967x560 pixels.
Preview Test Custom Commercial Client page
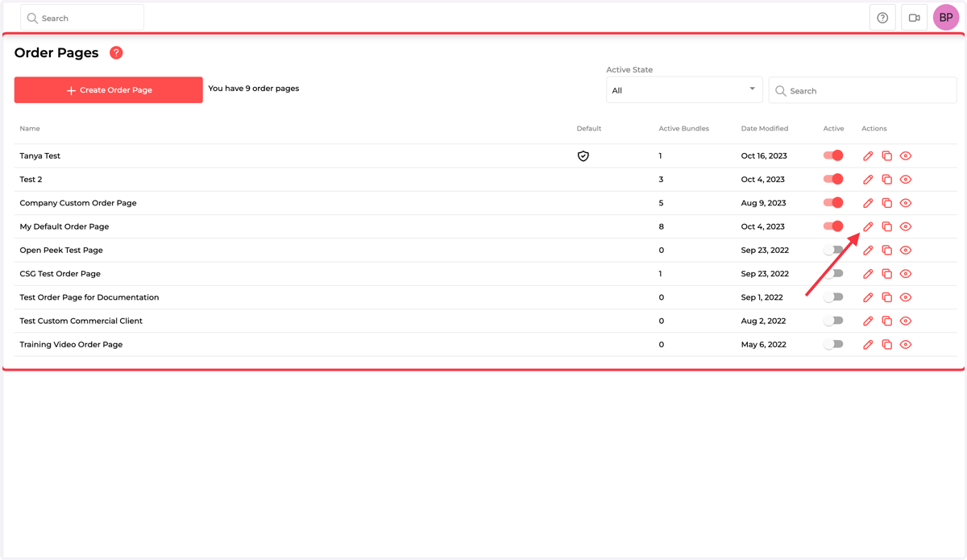[906, 321]
